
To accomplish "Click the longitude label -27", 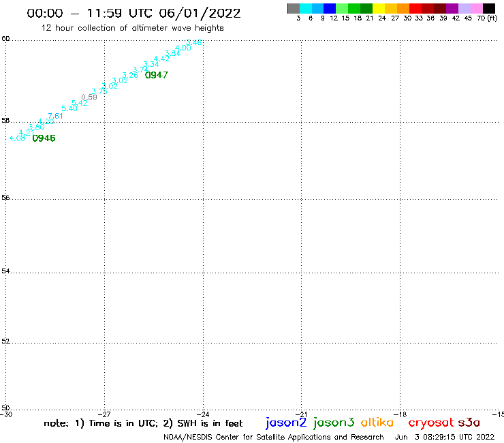I will click(104, 414).
